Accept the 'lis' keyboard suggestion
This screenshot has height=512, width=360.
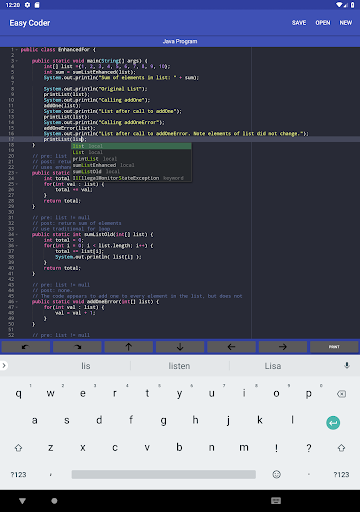point(86,366)
